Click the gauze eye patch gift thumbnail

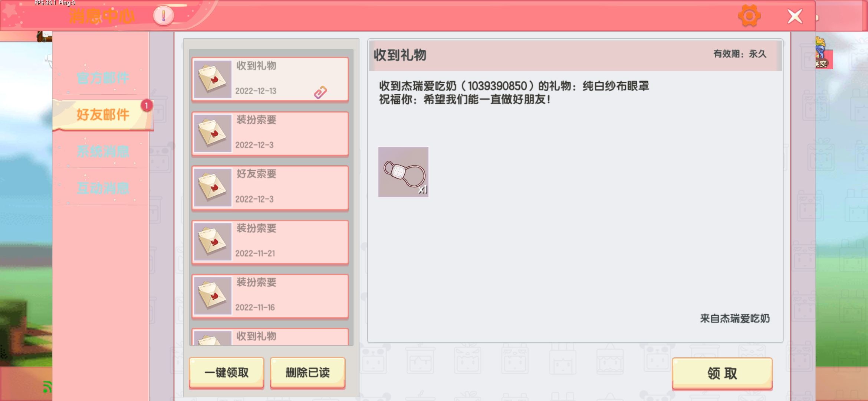tap(403, 172)
